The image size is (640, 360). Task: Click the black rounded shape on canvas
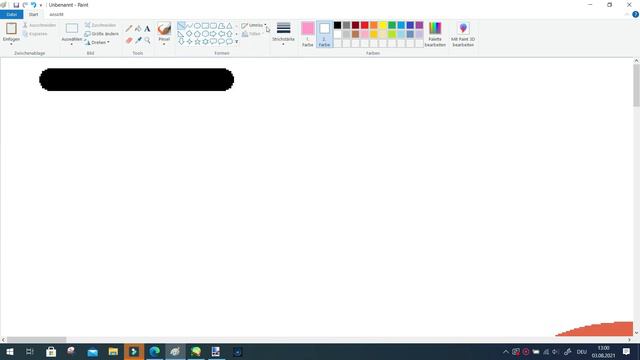[136, 80]
